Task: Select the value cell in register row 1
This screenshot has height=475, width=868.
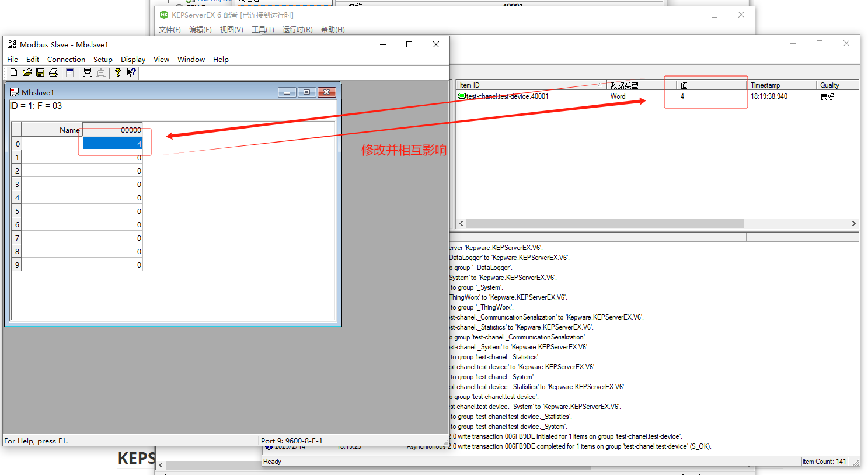Action: coord(112,157)
